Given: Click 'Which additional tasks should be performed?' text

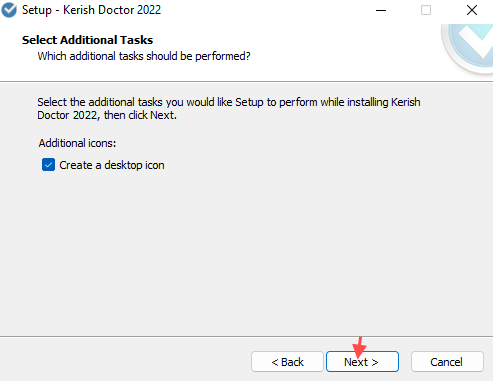Looking at the screenshot, I should (144, 56).
